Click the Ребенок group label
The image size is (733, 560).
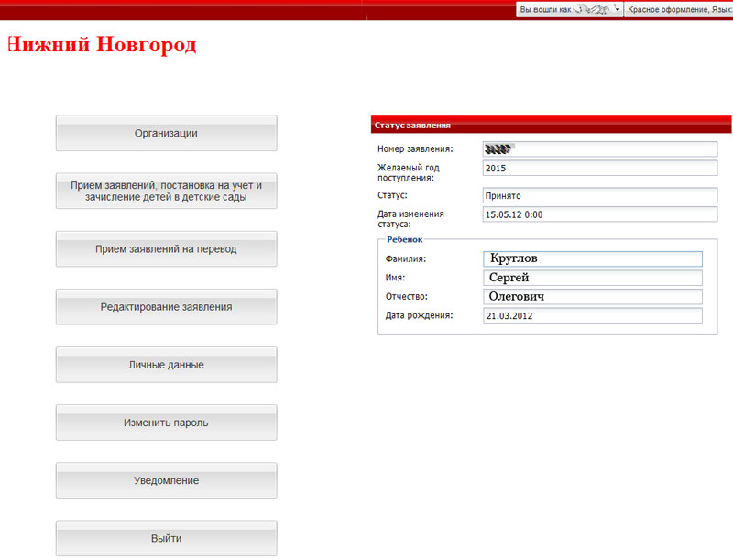point(404,239)
